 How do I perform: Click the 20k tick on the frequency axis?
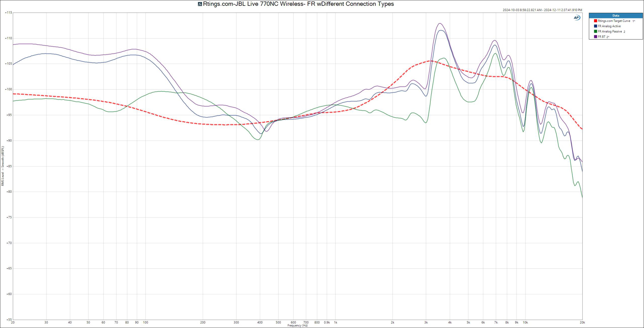(x=582, y=322)
